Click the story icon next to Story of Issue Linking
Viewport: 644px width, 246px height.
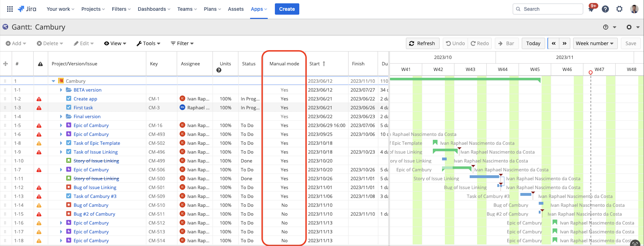click(69, 161)
